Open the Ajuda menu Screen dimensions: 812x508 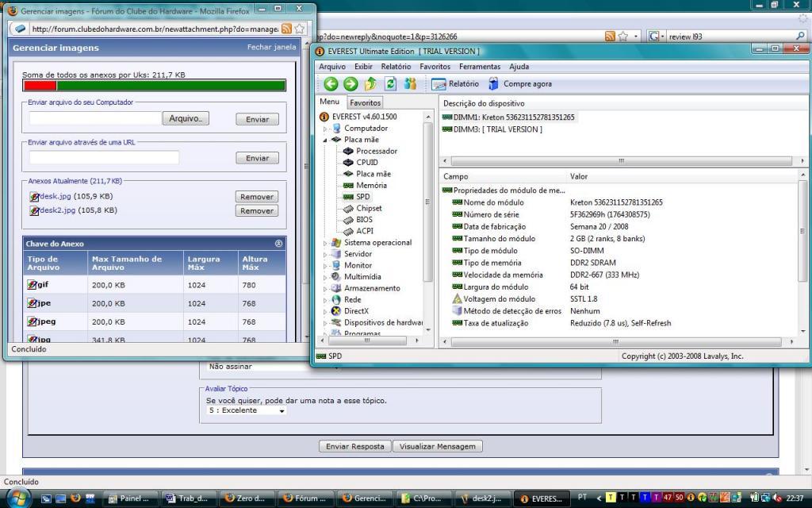(x=519, y=67)
